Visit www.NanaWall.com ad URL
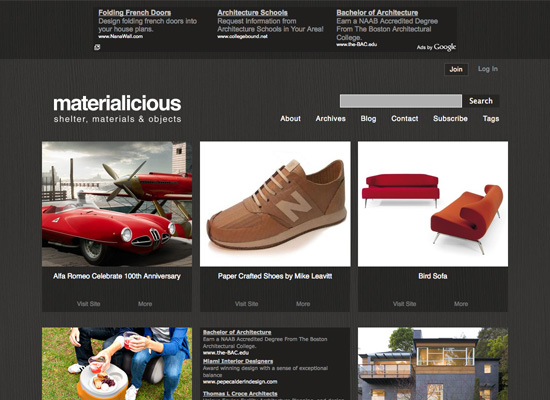Screen dimensions: 550x400 point(120,36)
